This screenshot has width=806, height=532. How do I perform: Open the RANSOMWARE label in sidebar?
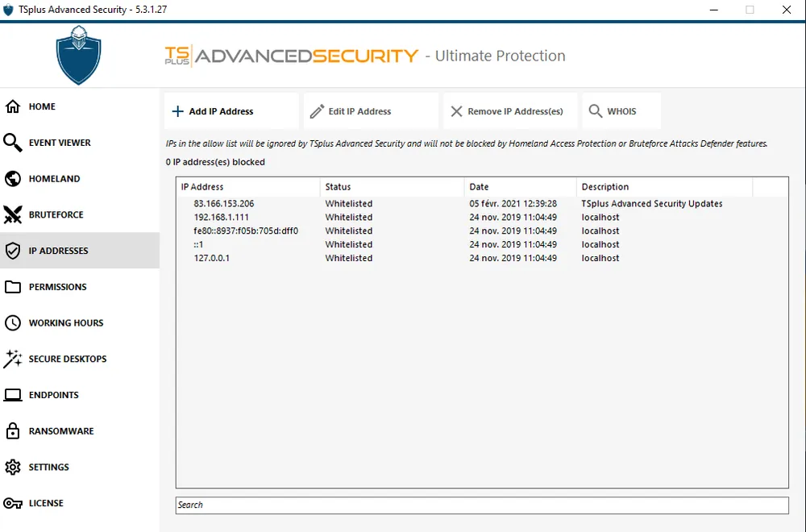click(x=61, y=430)
